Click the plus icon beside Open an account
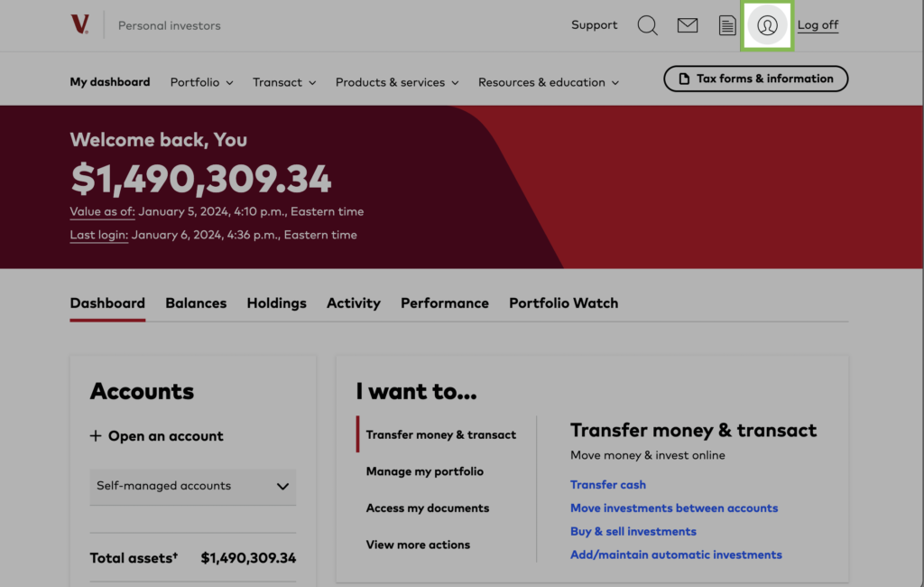924x587 pixels. point(96,436)
